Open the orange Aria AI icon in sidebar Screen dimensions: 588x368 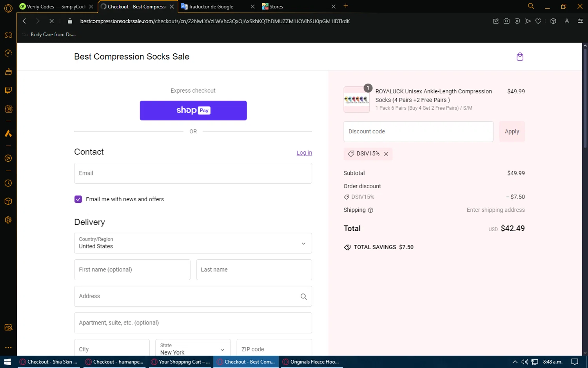(x=8, y=134)
